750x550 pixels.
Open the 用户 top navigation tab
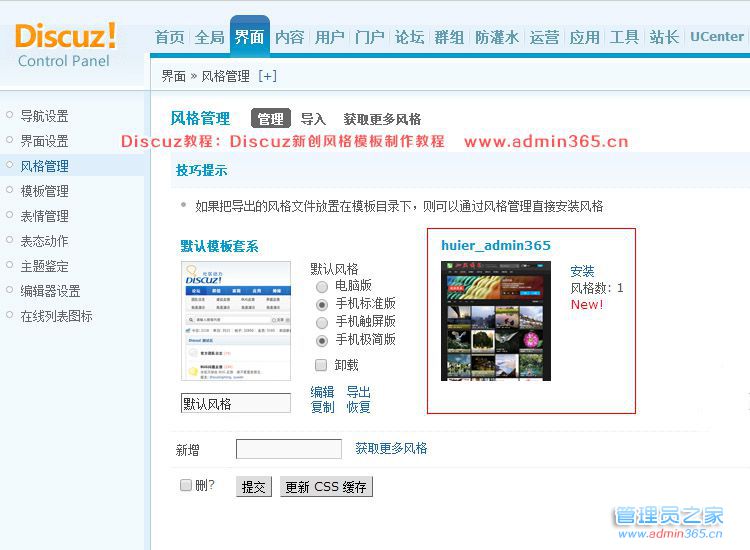(330, 37)
